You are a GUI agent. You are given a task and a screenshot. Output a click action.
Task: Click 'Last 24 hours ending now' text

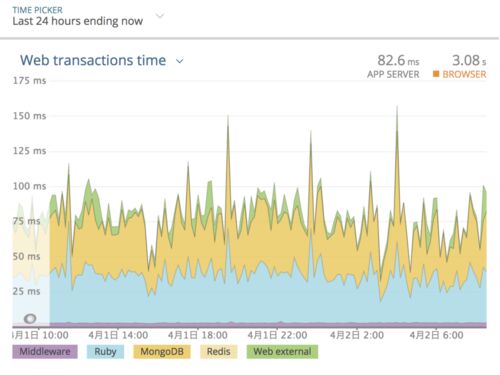tap(78, 21)
